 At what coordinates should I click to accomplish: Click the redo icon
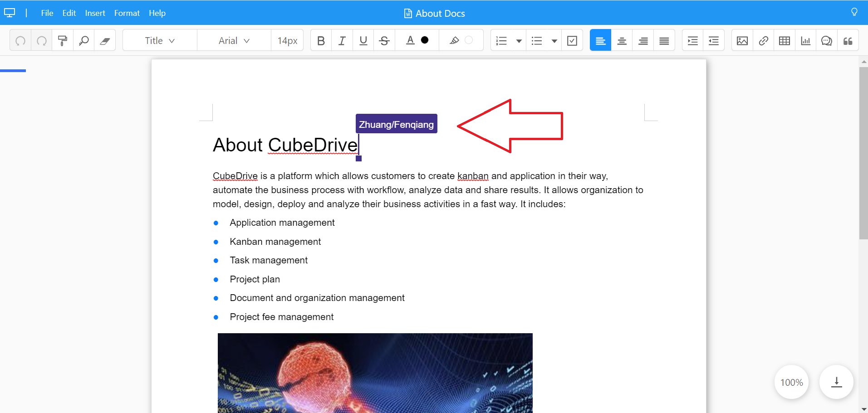pyautogui.click(x=42, y=41)
